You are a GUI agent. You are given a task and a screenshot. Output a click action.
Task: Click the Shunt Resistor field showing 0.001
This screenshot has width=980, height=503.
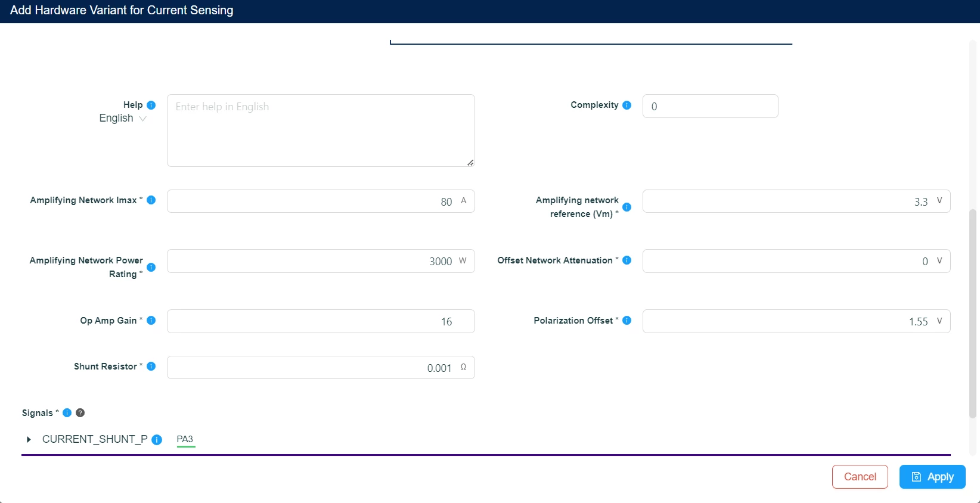pos(321,368)
